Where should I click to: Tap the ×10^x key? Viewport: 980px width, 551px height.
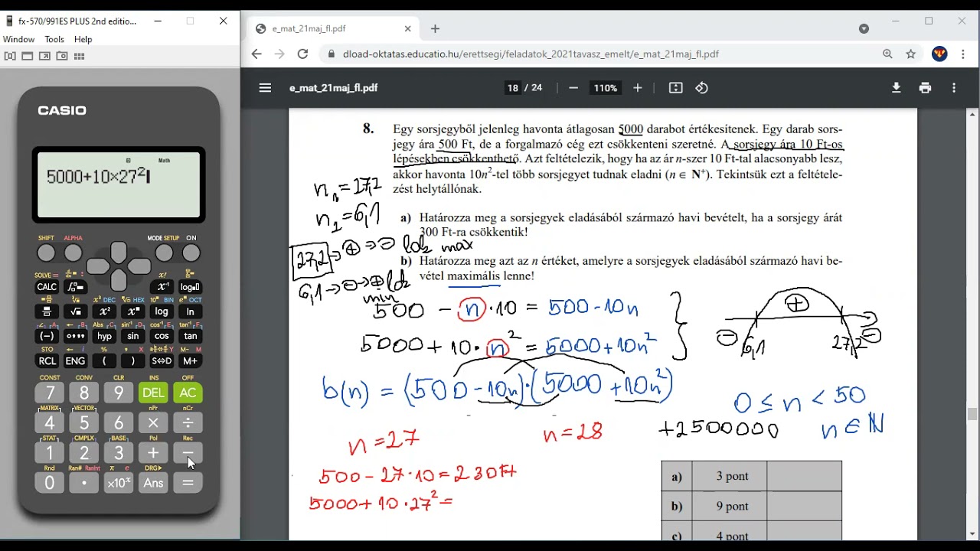click(119, 483)
